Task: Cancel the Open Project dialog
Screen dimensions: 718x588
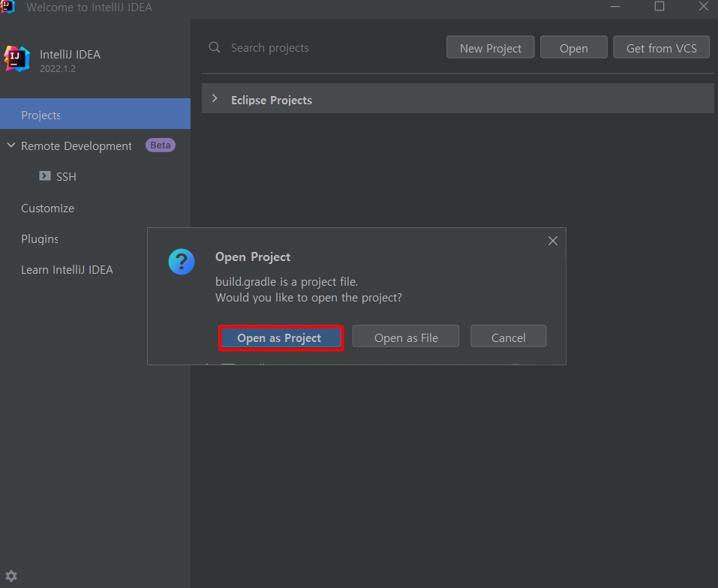Action: pyautogui.click(x=508, y=337)
